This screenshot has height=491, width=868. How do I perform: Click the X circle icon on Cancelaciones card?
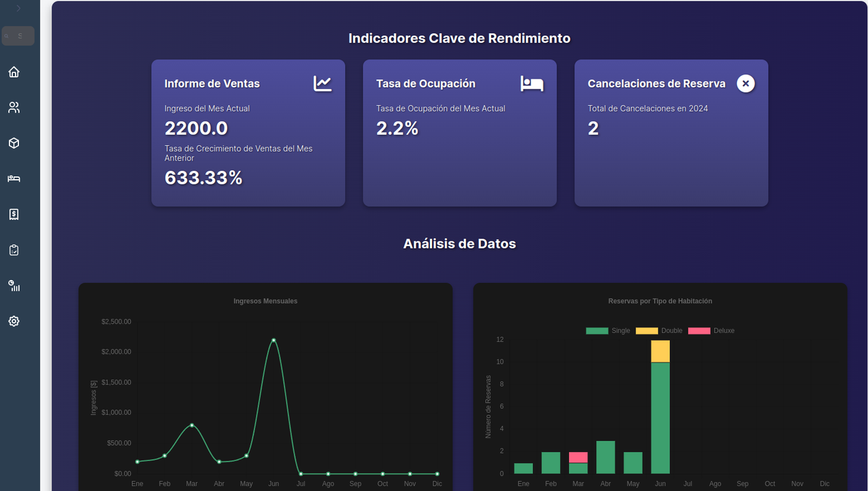(x=746, y=83)
